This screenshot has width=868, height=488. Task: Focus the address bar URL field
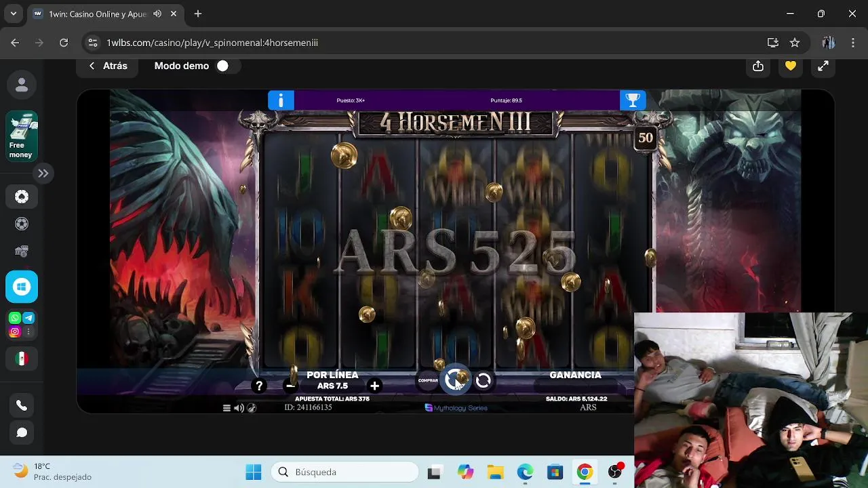click(434, 43)
